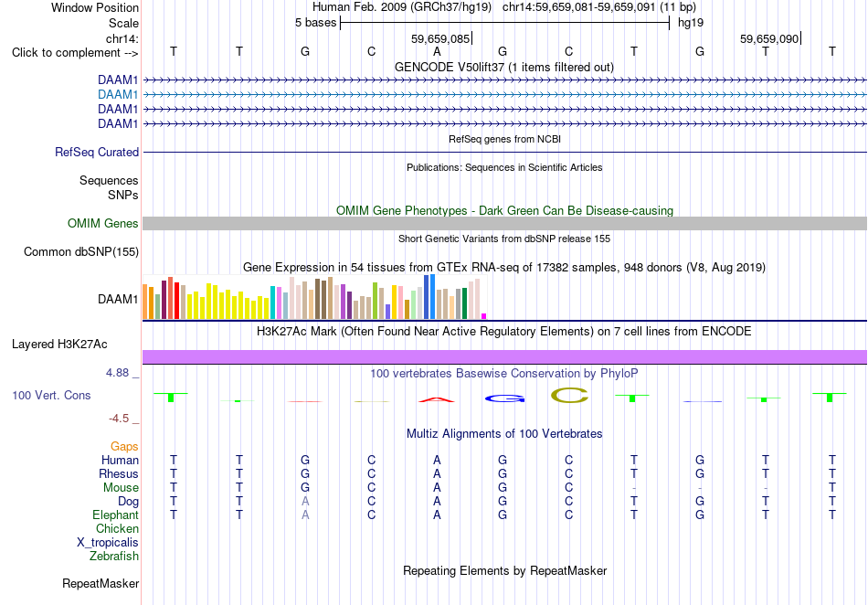868x605 pixels.
Task: Click the 59,659,085 position marker
Action: (440, 38)
